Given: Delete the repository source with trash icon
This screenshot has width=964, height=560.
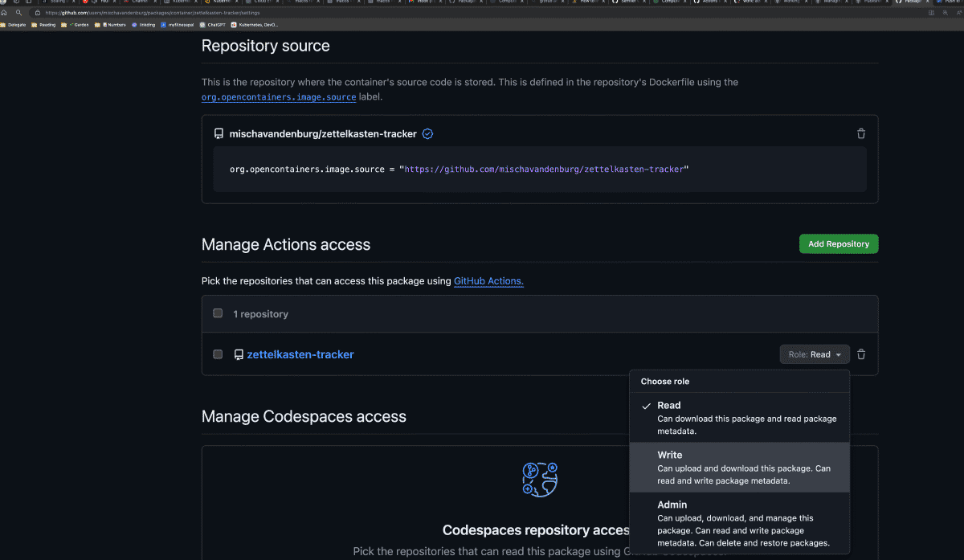Looking at the screenshot, I should 861,134.
